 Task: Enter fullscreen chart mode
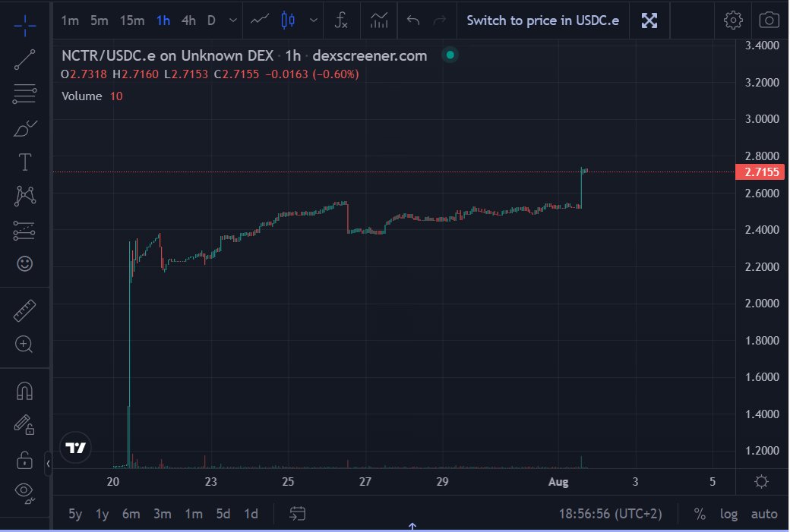tap(649, 20)
